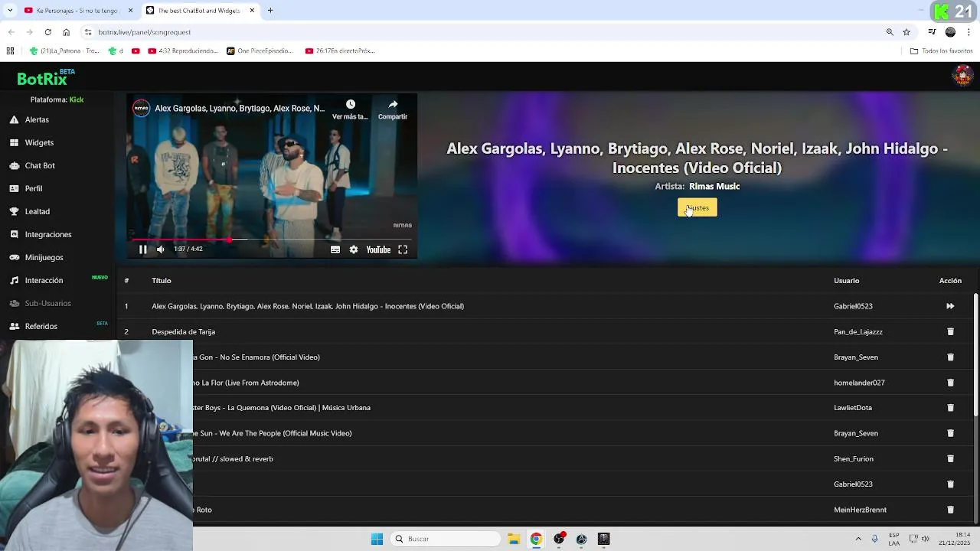The height and width of the screenshot is (551, 980).
Task: Open the user avatar menu in BotRix header
Action: point(962,75)
